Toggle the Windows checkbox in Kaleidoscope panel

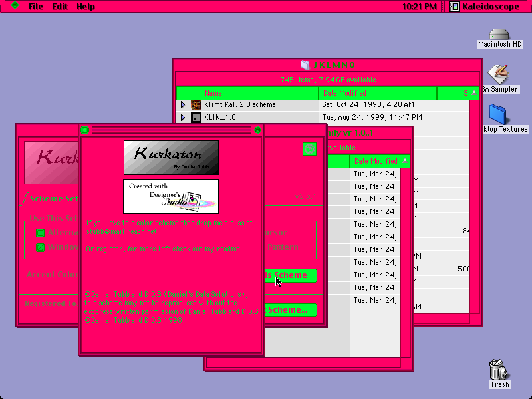pos(40,247)
